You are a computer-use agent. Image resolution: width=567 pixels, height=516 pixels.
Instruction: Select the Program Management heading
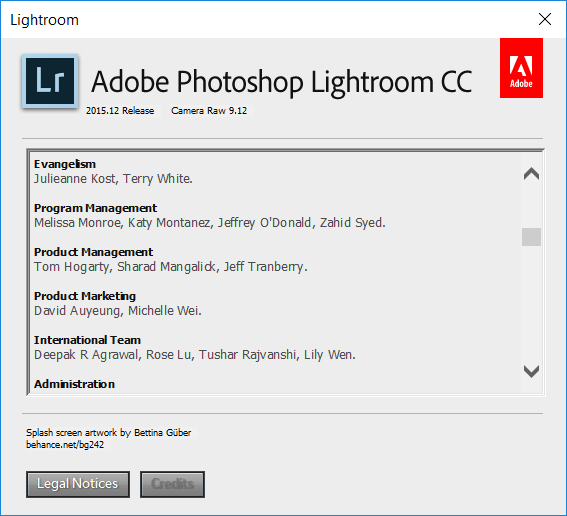pyautogui.click(x=95, y=208)
